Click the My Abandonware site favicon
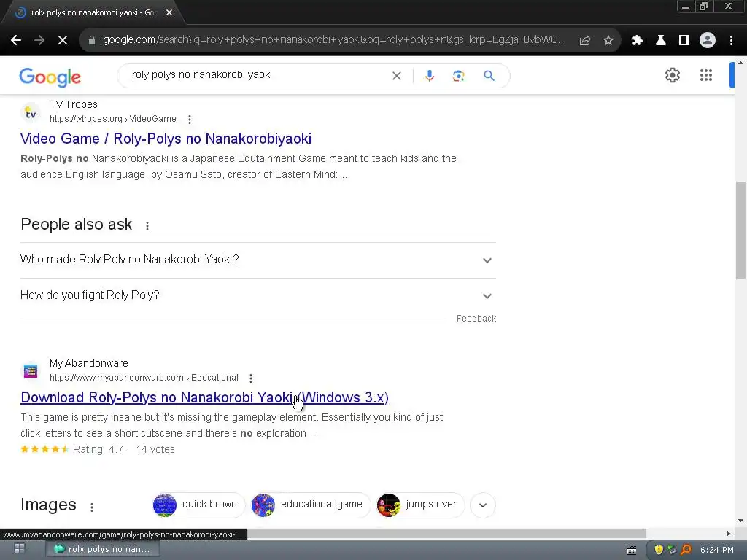Image resolution: width=747 pixels, height=560 pixels. pos(31,371)
